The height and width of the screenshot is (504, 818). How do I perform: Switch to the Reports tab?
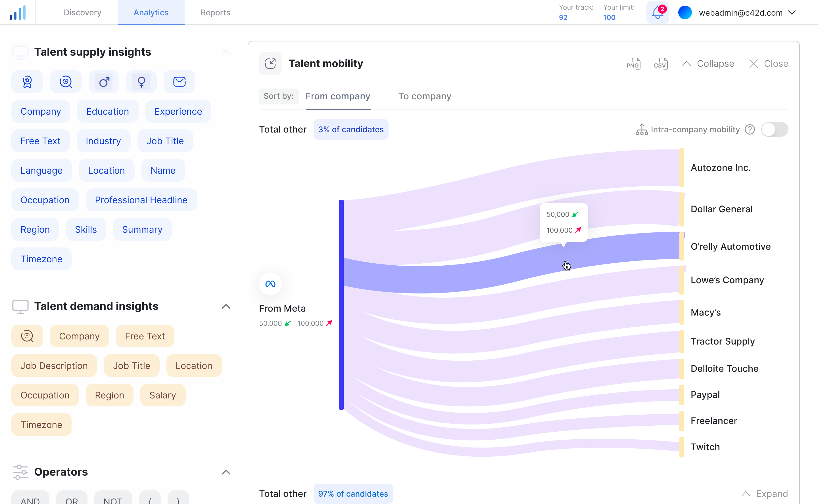(216, 13)
